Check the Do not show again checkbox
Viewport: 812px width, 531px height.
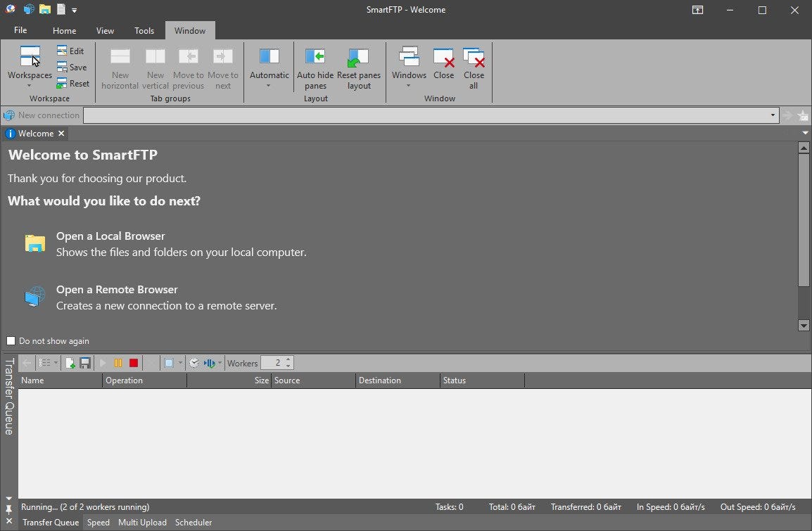[11, 340]
